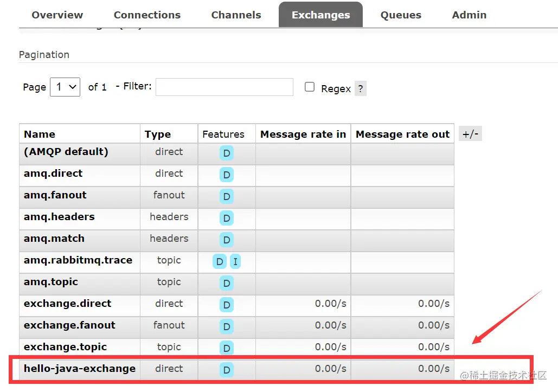Open the amq.headers exchange
558x392 pixels.
[59, 217]
